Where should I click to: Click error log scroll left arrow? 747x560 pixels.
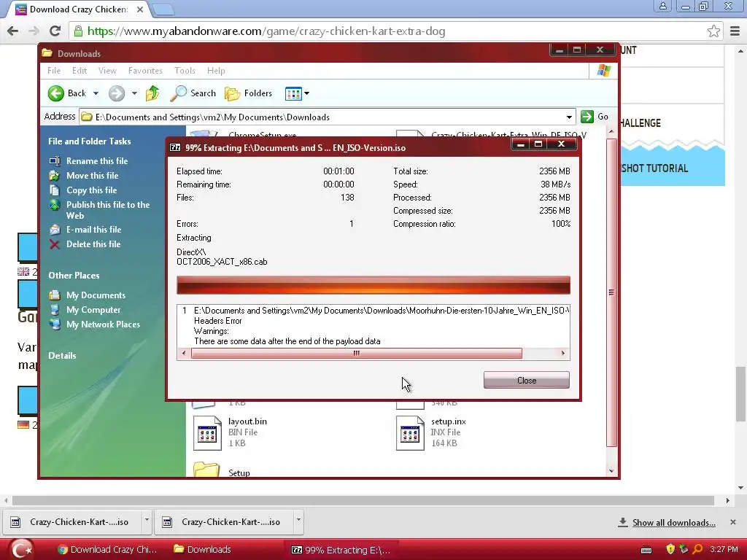(184, 354)
